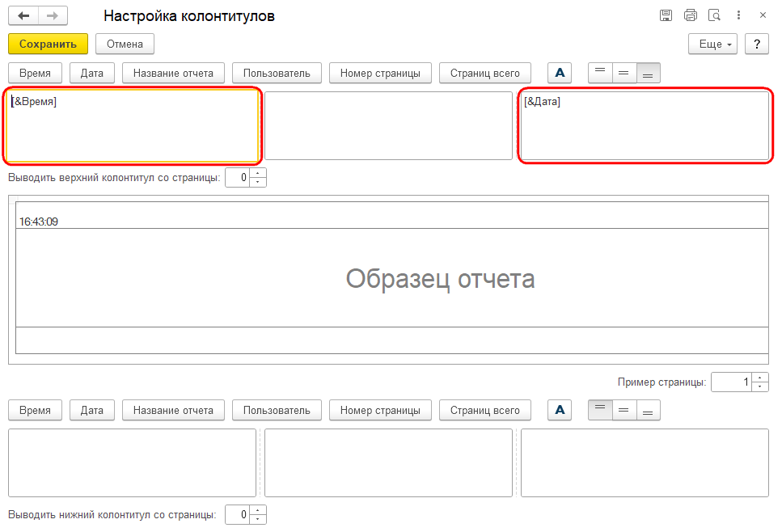Decrease the Пример страницы value
The width and height of the screenshot is (782, 532).
coord(759,386)
